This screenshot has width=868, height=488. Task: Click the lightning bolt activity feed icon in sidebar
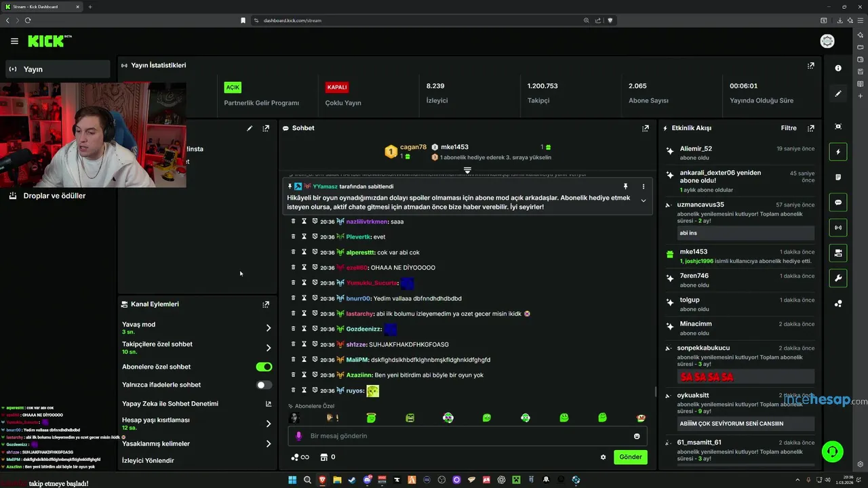838,152
